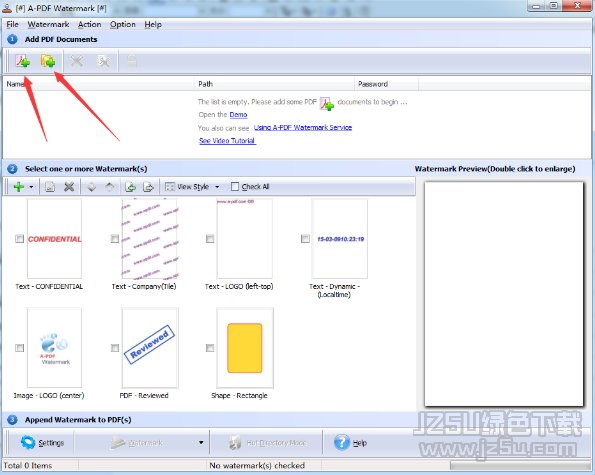Screen dimensions: 595x475
Task: Click the Delete watermark X icon
Action: pos(69,187)
